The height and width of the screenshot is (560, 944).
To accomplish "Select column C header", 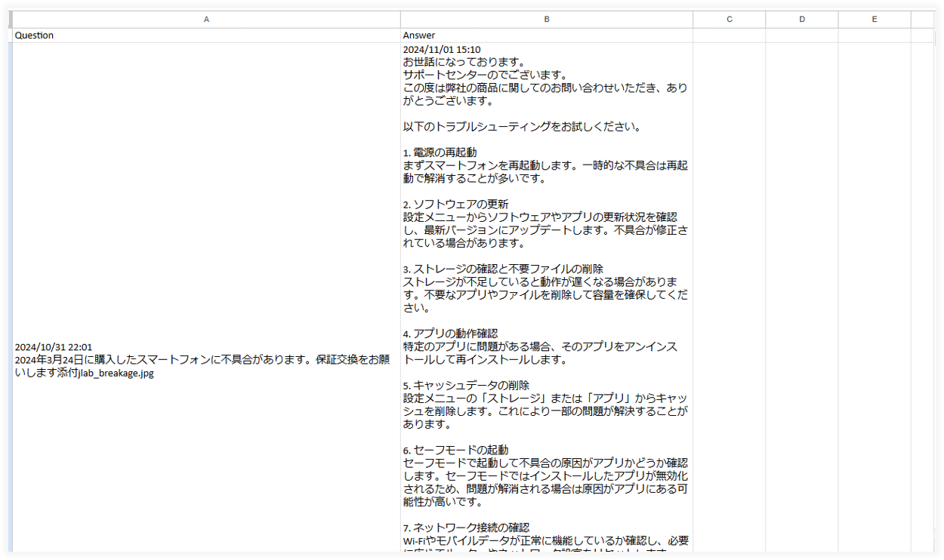I will pyautogui.click(x=730, y=20).
